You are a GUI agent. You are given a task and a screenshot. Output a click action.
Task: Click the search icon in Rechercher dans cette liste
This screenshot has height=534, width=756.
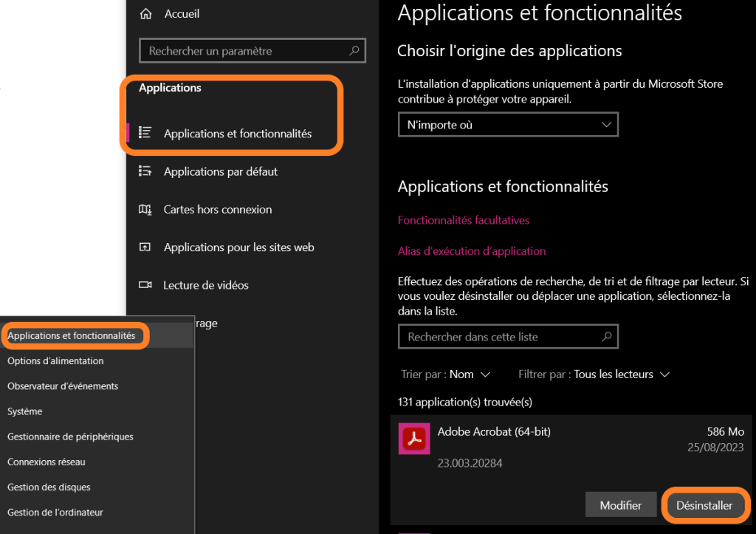pos(606,337)
